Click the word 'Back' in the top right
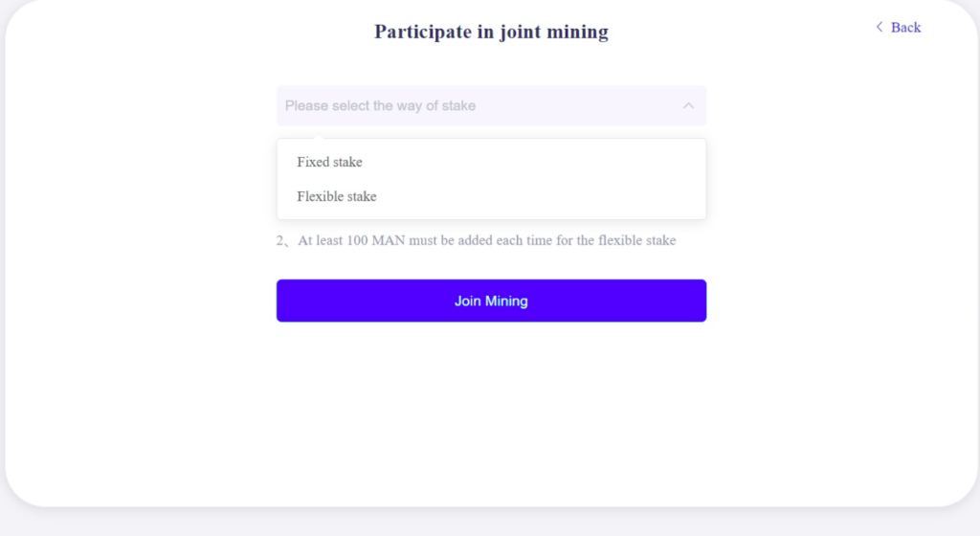The height and width of the screenshot is (536, 980). pos(905,27)
